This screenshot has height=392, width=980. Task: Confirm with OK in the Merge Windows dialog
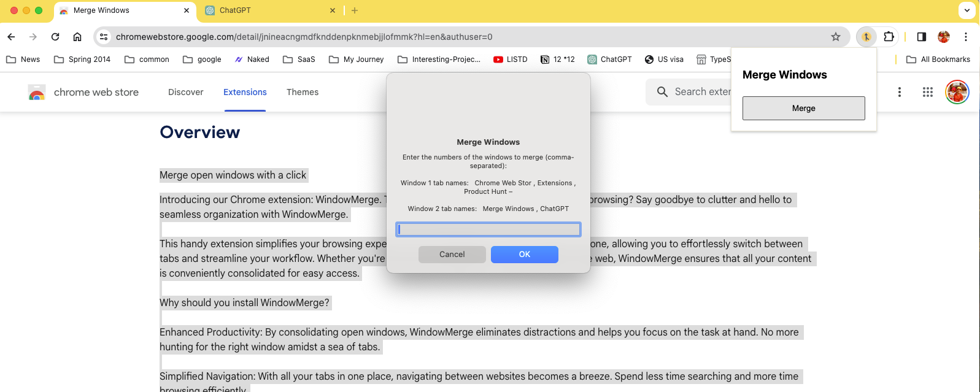(525, 255)
